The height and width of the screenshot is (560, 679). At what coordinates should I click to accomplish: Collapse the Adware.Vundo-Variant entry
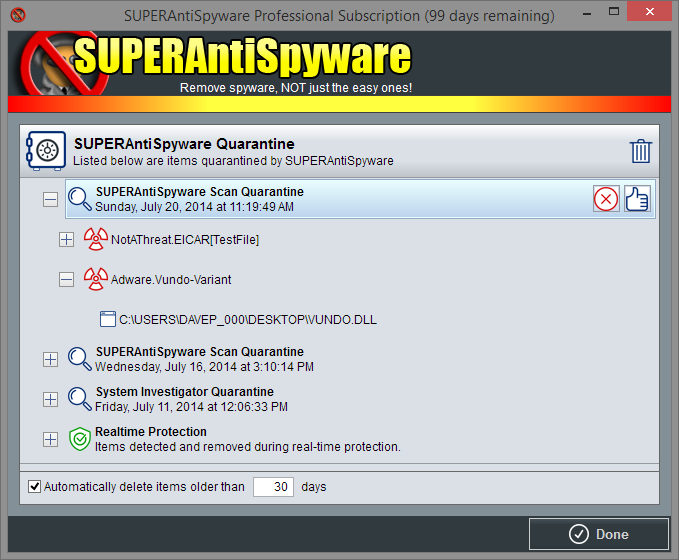pyautogui.click(x=66, y=280)
